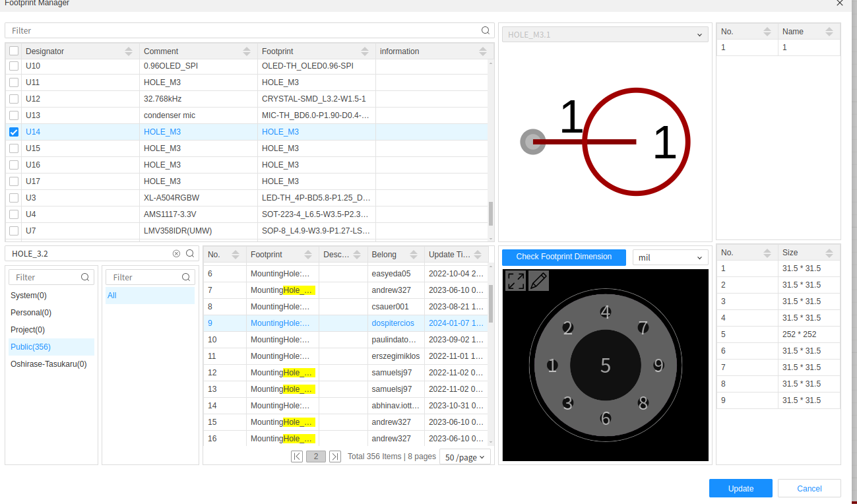Clear the HOLE_3.2 search text
The height and width of the screenshot is (504, 857).
176,253
